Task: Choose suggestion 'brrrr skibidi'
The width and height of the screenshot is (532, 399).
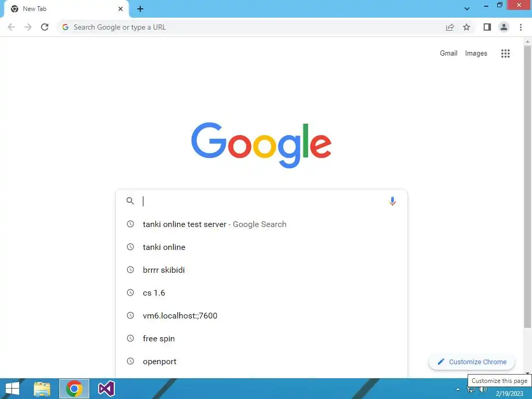Action: [x=261, y=270]
